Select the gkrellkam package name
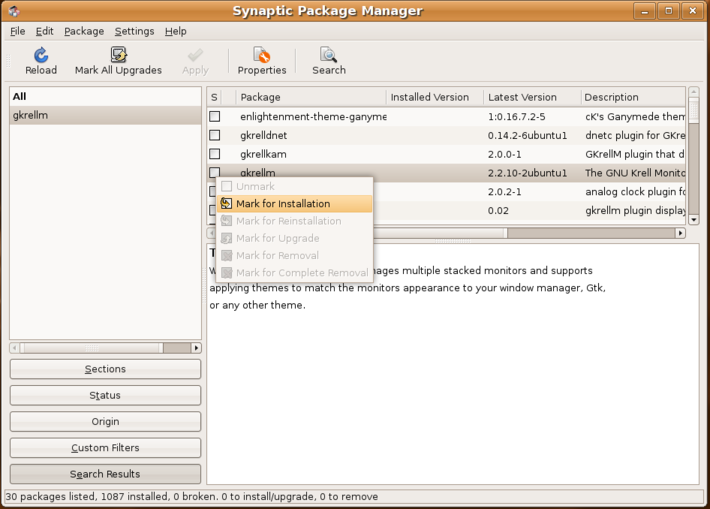The image size is (710, 509). click(x=263, y=154)
